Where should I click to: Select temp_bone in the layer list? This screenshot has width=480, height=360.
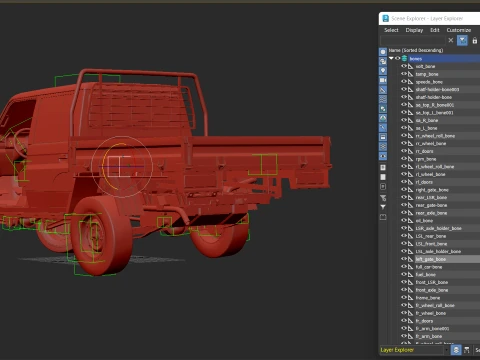pos(427,74)
